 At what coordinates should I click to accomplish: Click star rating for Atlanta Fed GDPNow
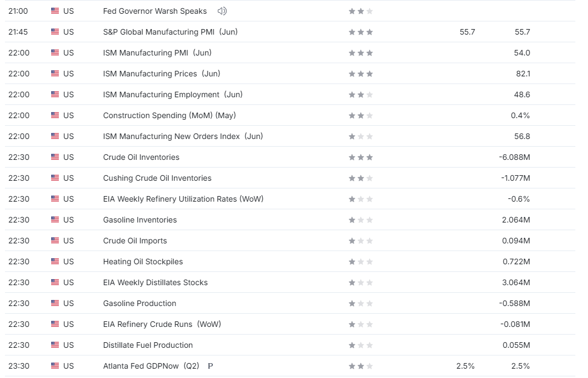pos(361,366)
